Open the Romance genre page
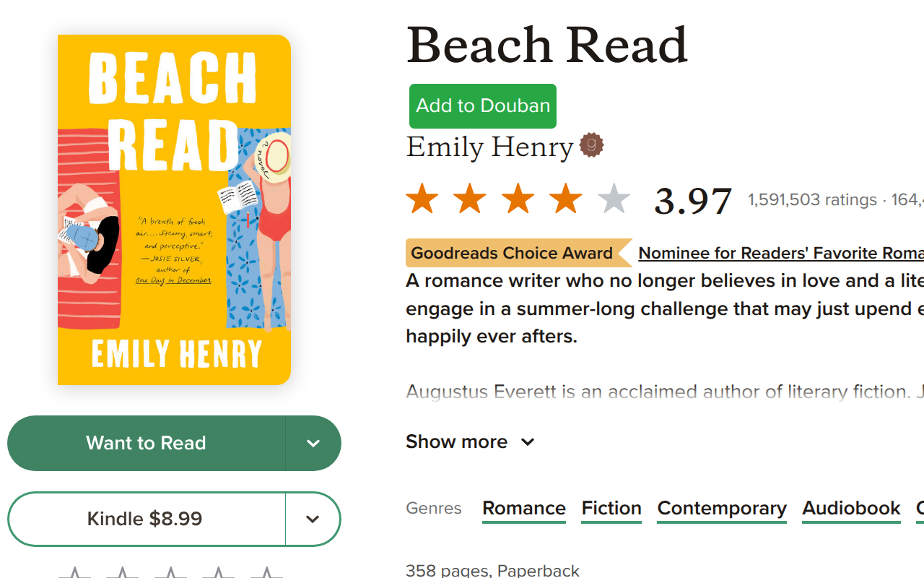 pos(523,508)
